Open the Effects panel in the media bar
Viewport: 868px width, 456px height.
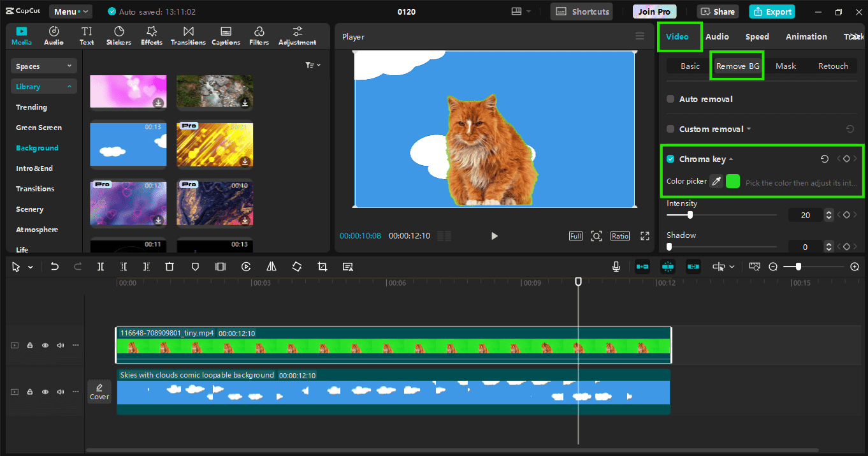coord(151,35)
